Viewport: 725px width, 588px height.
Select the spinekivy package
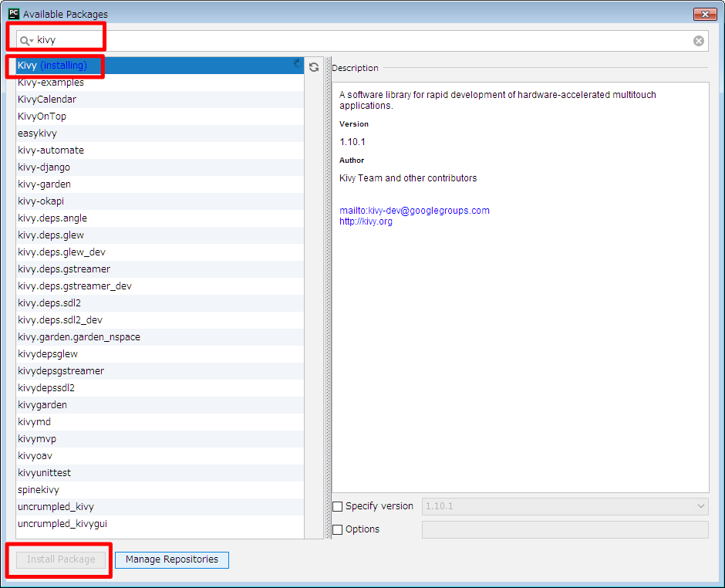click(39, 489)
